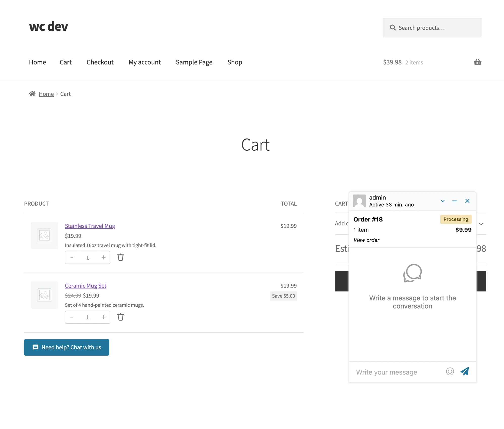Go to Home menu item
Viewport: 504px width, 429px height.
[38, 62]
